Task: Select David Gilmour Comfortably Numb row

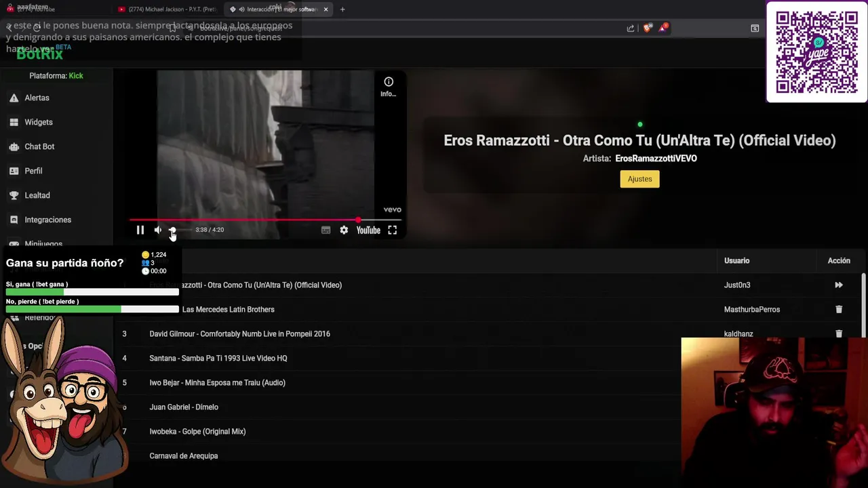Action: point(239,334)
